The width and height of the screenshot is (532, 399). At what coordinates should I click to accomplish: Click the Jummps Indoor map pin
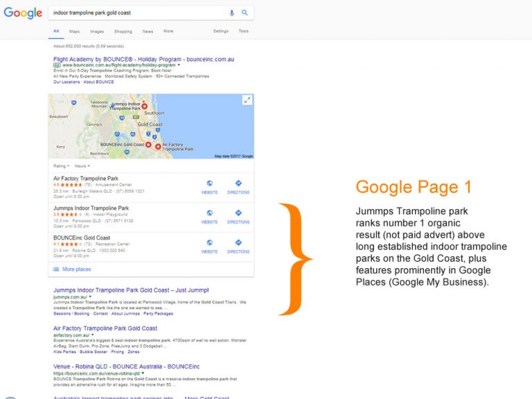(144, 107)
